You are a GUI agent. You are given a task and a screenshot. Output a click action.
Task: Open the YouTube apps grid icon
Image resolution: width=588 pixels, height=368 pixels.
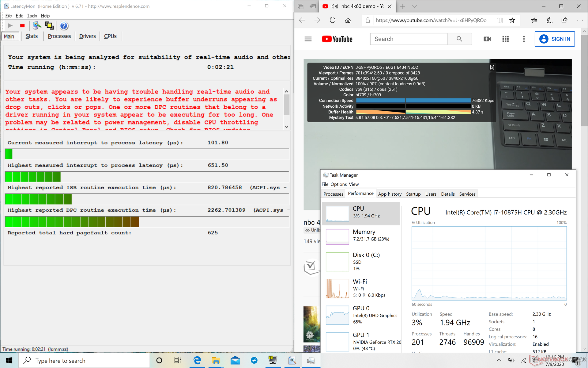click(x=506, y=39)
